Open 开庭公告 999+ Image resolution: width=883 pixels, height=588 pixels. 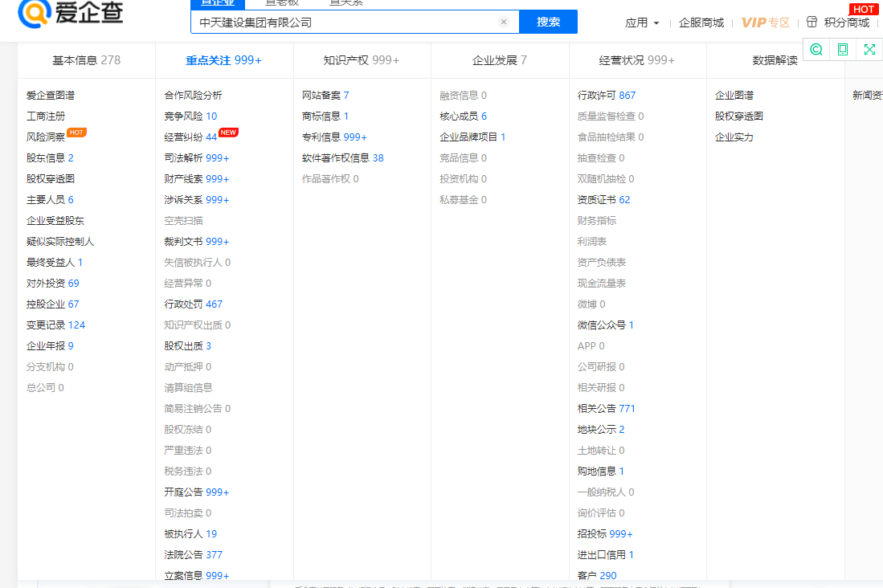pyautogui.click(x=197, y=492)
